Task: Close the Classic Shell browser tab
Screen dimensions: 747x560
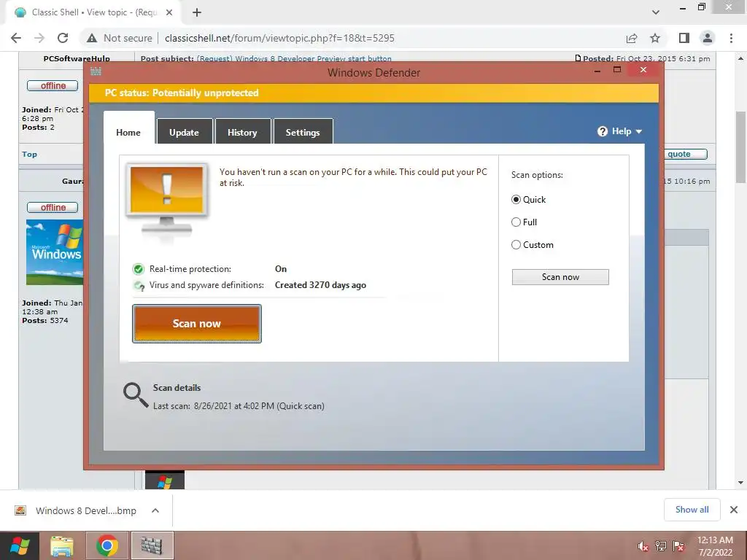Action: coord(169,13)
